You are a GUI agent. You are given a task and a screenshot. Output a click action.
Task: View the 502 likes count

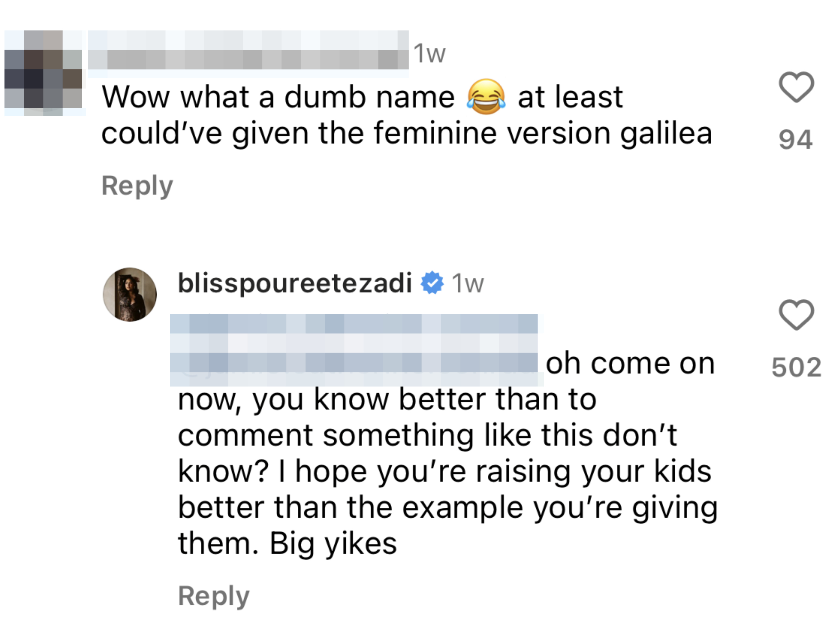pyautogui.click(x=796, y=367)
